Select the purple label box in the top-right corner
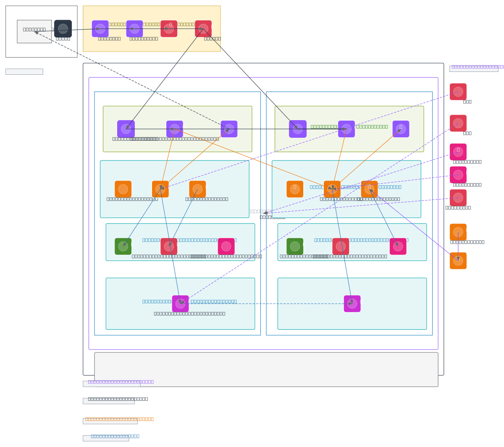Image resolution: width=504 pixels, height=447 pixels. (x=474, y=68)
